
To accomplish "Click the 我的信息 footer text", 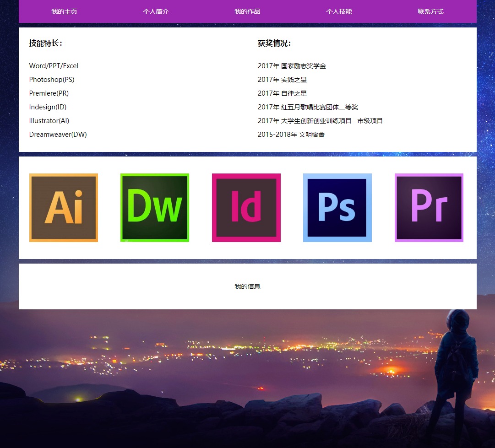I will [247, 286].
